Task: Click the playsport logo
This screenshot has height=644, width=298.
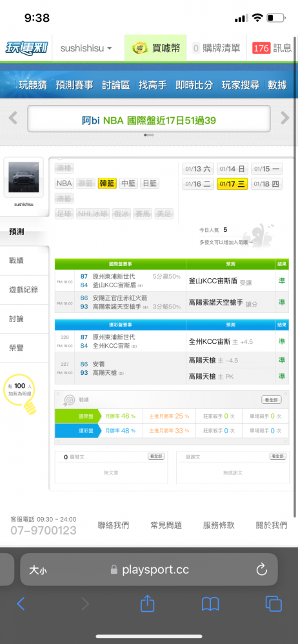Action: (x=26, y=48)
